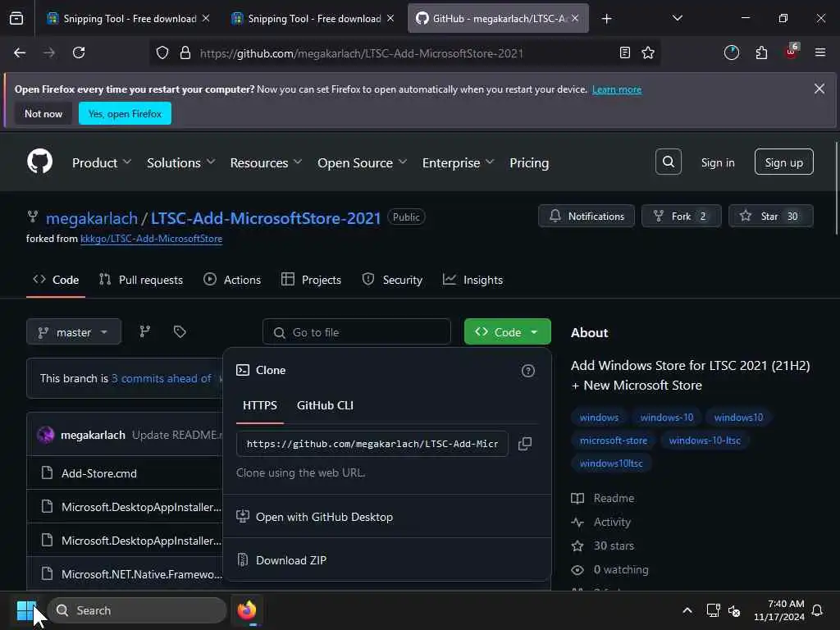840x630 pixels.
Task: Open Firefox View icon at top-left
Action: click(16, 19)
